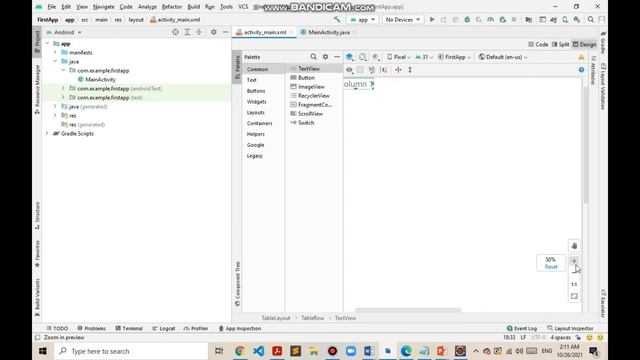
Task: Expand all icon in Project panel header
Action: (187, 32)
